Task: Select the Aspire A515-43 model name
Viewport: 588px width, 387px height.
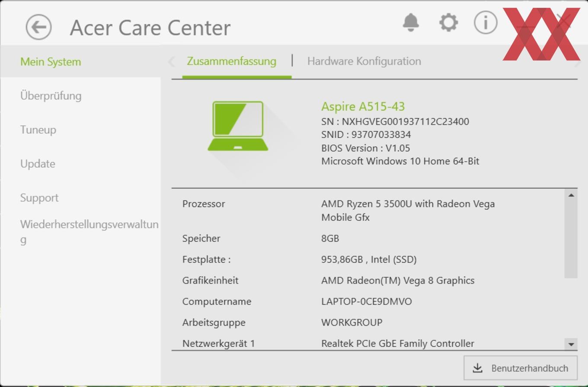Action: point(363,106)
